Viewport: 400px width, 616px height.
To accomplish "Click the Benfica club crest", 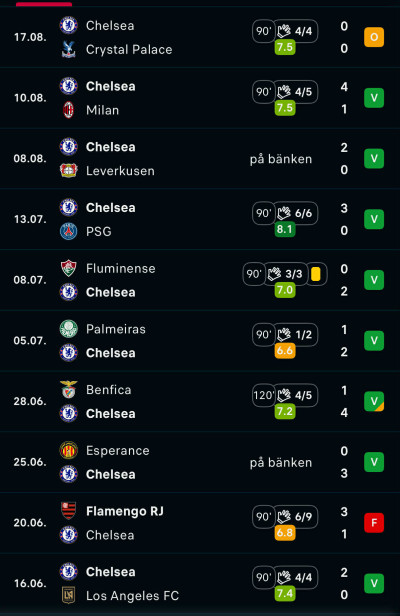I will point(68,390).
